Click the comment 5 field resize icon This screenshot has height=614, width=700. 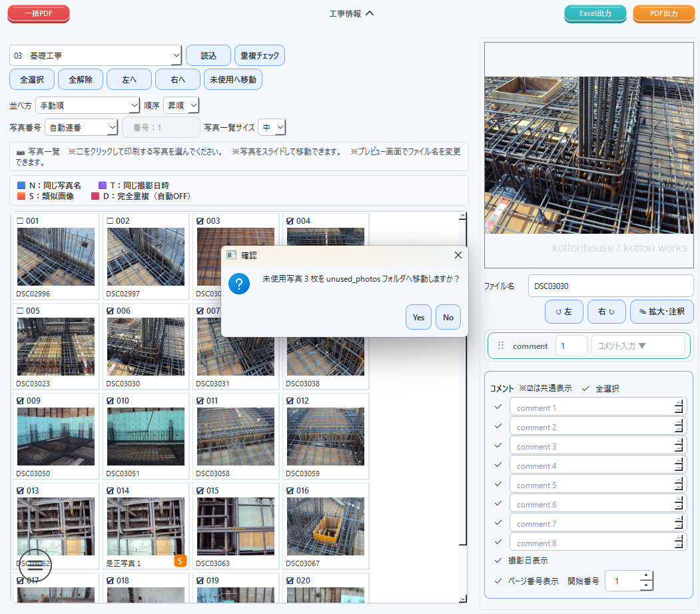click(x=679, y=483)
